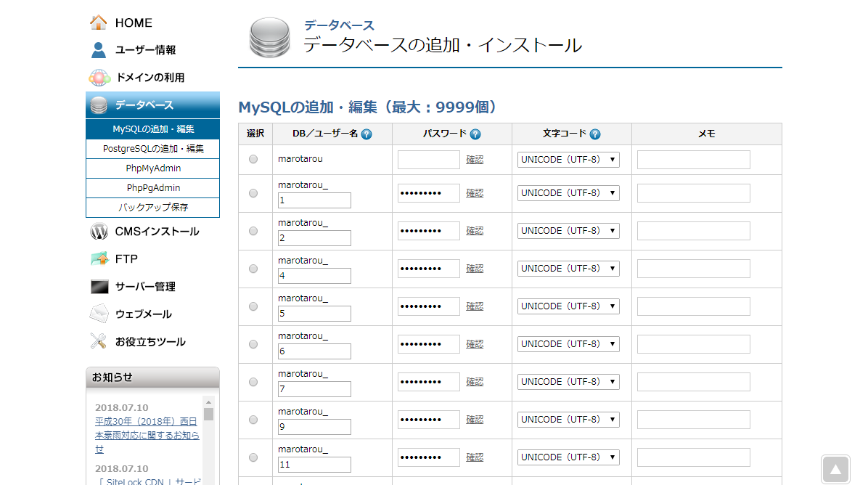Click the memo field for marotarou_11

tap(694, 457)
